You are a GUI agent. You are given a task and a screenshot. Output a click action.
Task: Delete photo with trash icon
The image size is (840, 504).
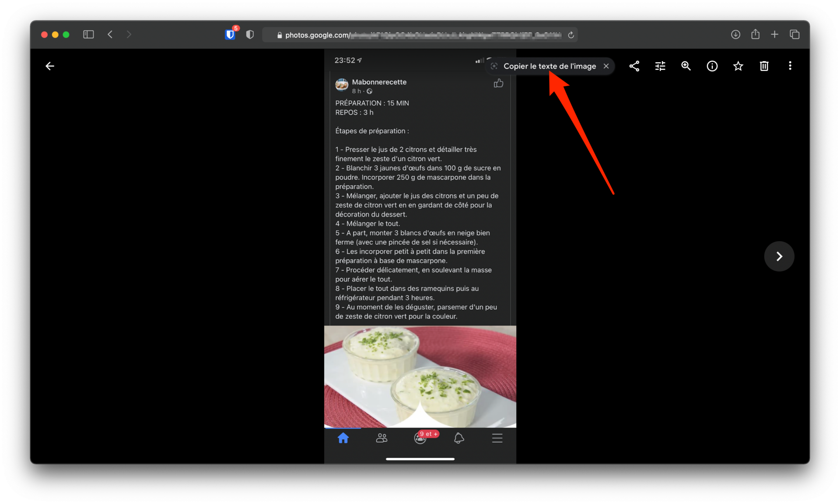(x=764, y=66)
